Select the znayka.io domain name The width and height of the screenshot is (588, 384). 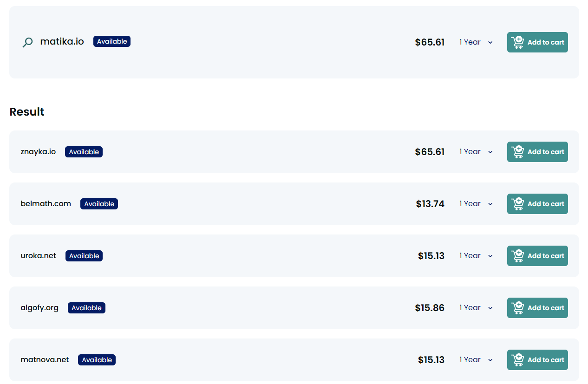[38, 152]
